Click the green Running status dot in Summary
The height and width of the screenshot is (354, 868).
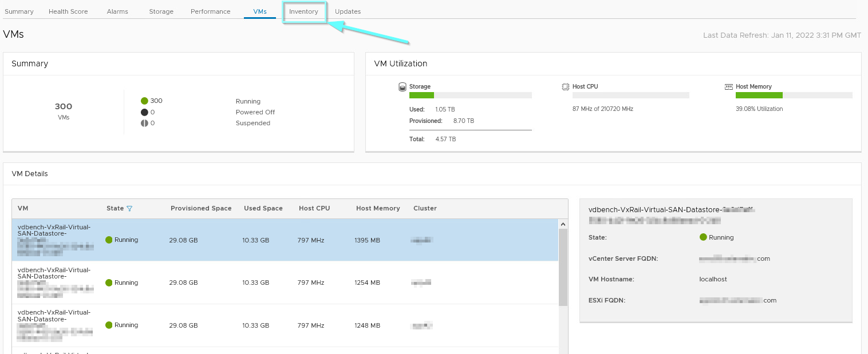[144, 101]
